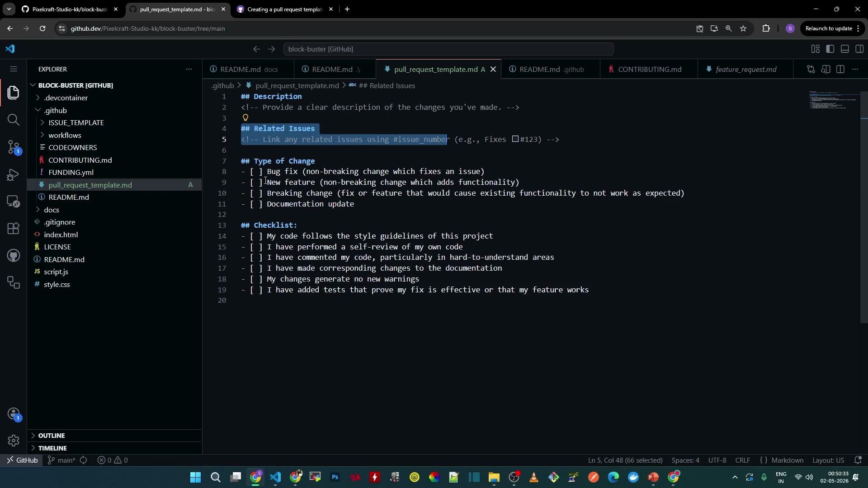Collapse the .github folder
The height and width of the screenshot is (488, 868).
(x=115, y=111)
